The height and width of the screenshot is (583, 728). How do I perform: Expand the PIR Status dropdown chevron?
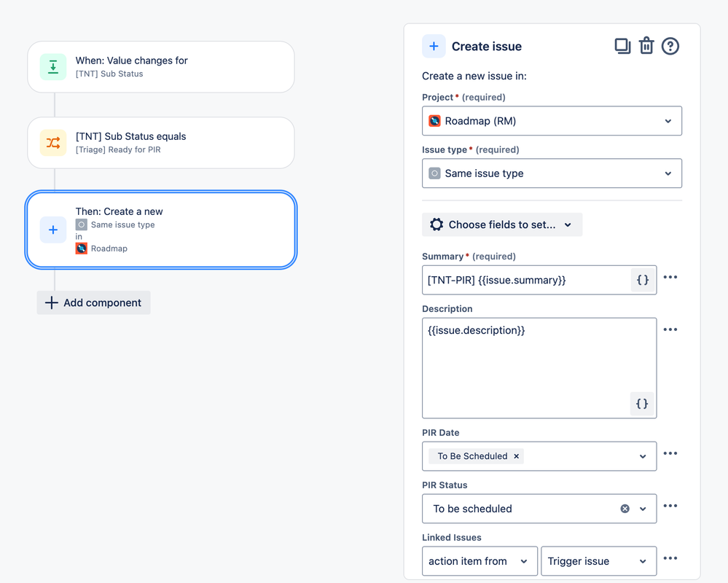[x=643, y=509]
